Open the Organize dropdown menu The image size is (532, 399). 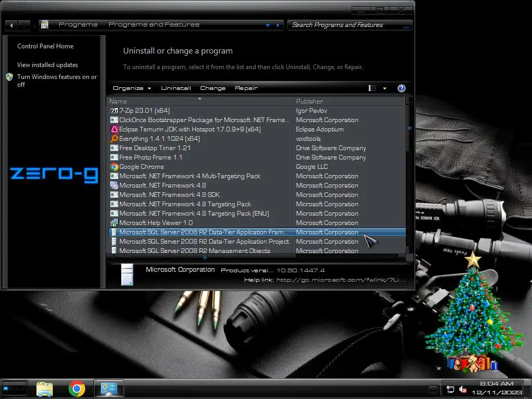point(131,88)
